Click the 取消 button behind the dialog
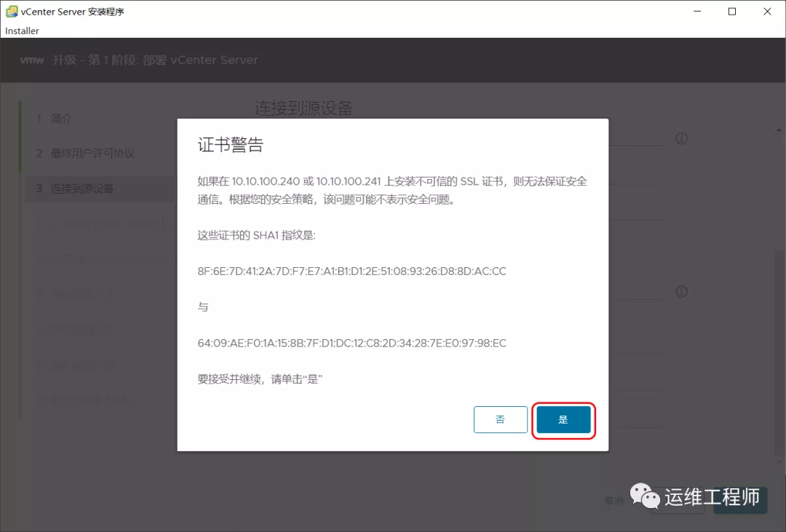The width and height of the screenshot is (786, 532). pos(614,501)
